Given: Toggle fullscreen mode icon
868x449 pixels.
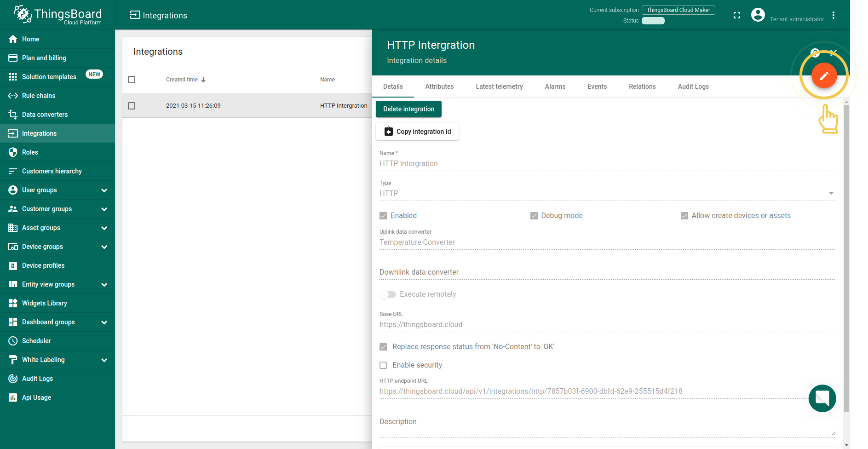Looking at the screenshot, I should point(737,15).
